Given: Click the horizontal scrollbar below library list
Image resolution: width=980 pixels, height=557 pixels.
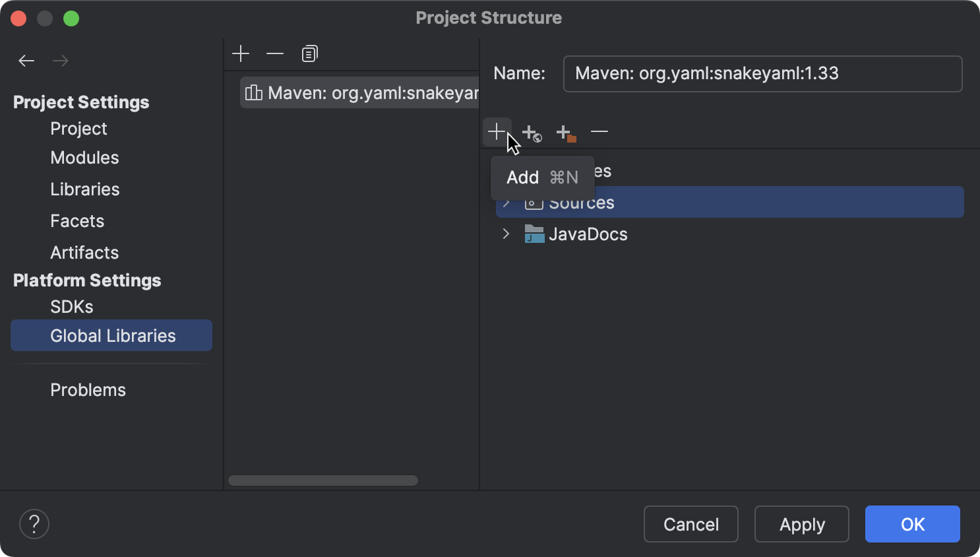Looking at the screenshot, I should click(322, 480).
